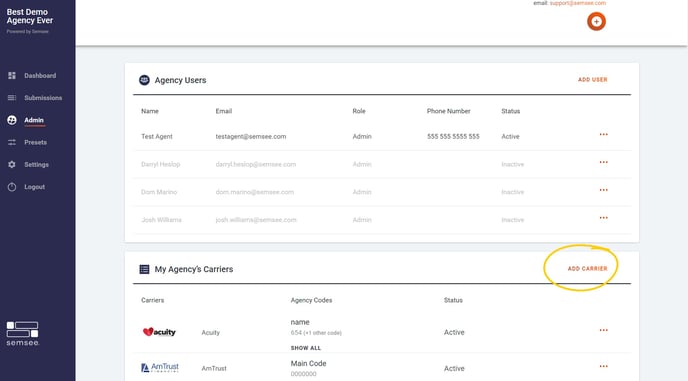Click the Acuity carrier logo

pos(159,332)
